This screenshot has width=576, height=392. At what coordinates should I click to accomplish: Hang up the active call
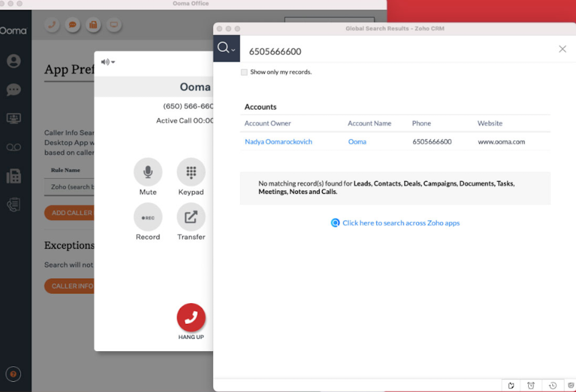pos(191,318)
